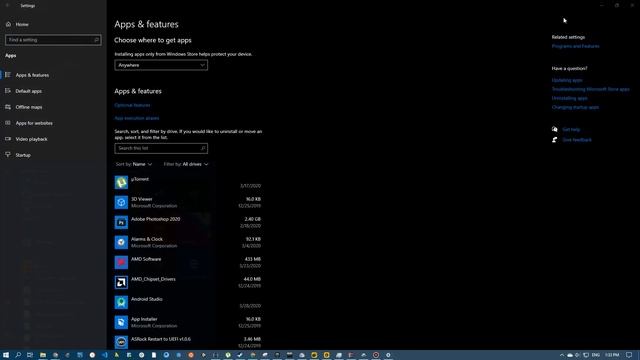Open the Anywhere app source dropdown
The height and width of the screenshot is (360, 640).
(x=161, y=65)
